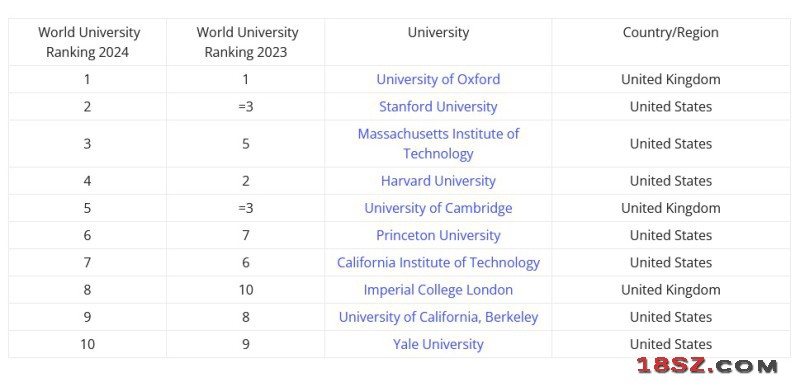Open the Harvard University link
Image resolution: width=800 pixels, height=387 pixels.
(x=438, y=181)
